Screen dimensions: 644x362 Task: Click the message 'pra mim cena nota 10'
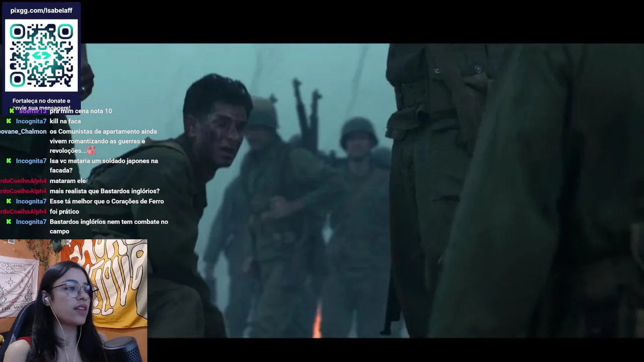click(80, 111)
